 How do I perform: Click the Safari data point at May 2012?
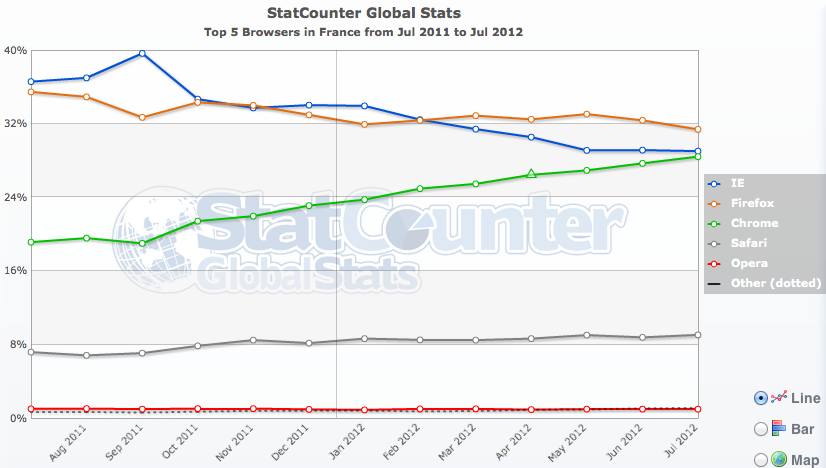click(x=587, y=335)
